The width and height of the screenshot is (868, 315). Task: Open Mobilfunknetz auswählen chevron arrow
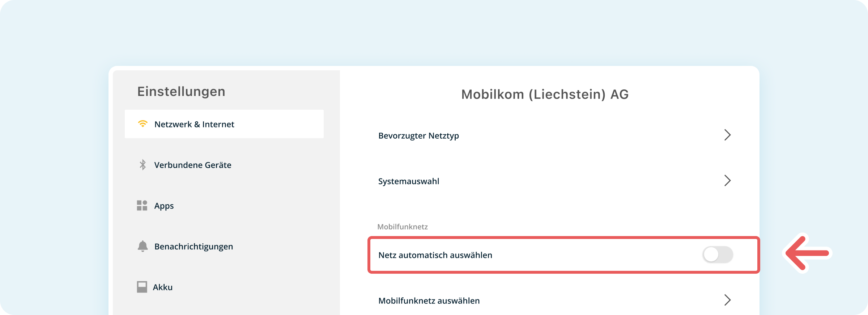[x=728, y=300]
